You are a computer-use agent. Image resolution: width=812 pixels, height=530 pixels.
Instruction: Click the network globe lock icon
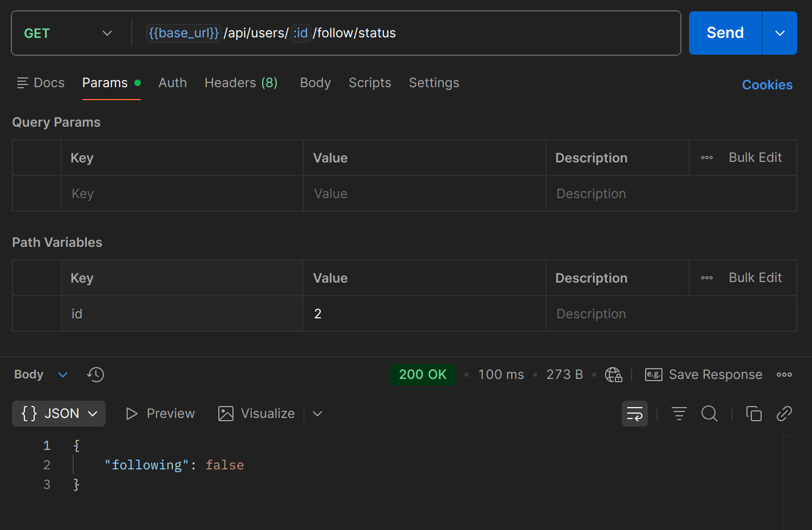click(613, 375)
